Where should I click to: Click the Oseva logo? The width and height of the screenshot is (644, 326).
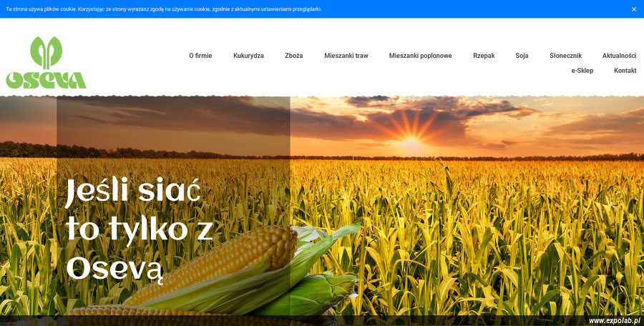click(x=46, y=62)
